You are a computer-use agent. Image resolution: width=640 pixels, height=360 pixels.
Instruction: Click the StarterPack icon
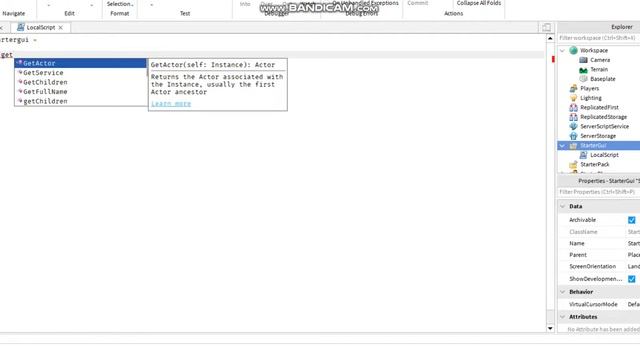tap(573, 164)
